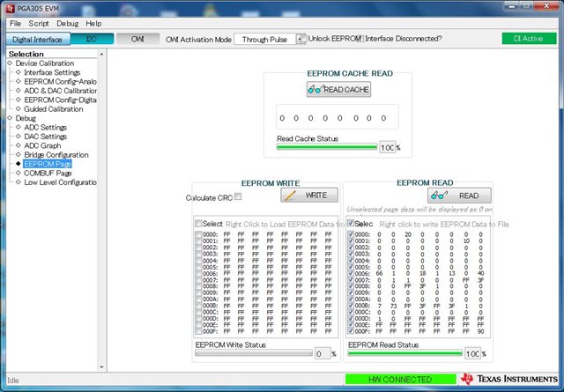Click the Read Cache Status progress bar
This screenshot has height=392, width=564.
(x=327, y=147)
